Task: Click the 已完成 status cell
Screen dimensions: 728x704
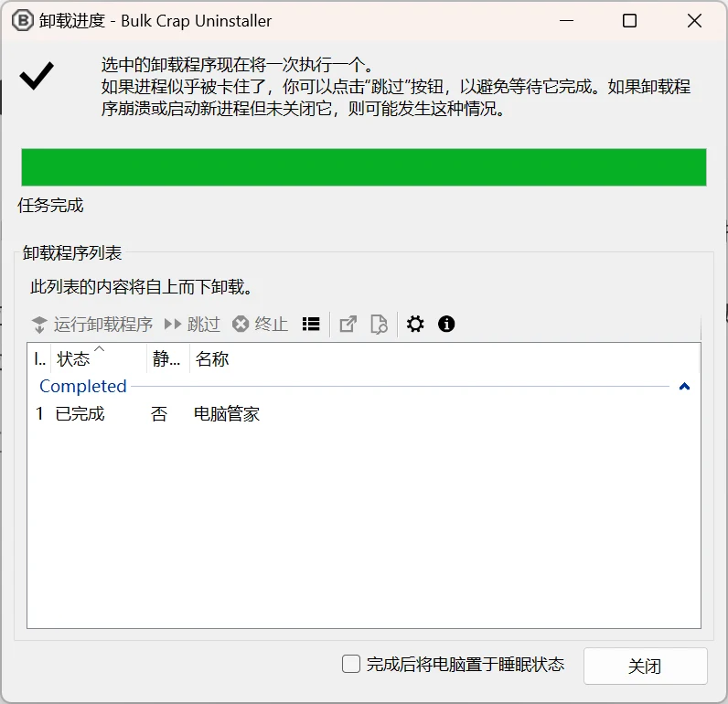Action: tap(80, 414)
